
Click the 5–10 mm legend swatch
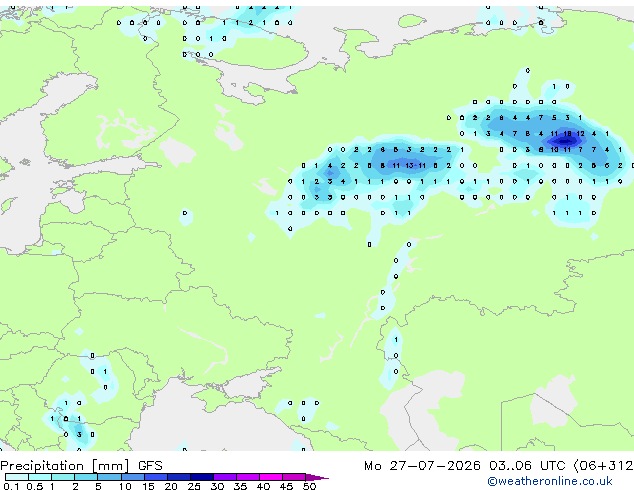click(109, 477)
